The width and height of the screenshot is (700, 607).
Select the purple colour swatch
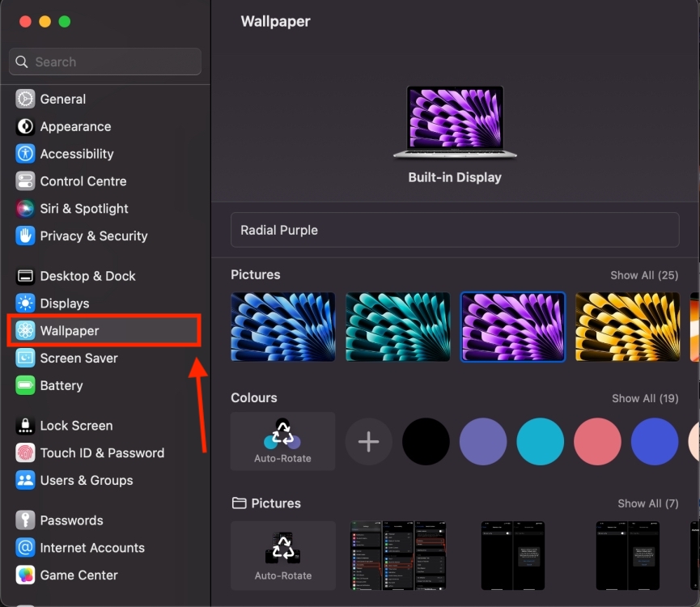(x=483, y=442)
